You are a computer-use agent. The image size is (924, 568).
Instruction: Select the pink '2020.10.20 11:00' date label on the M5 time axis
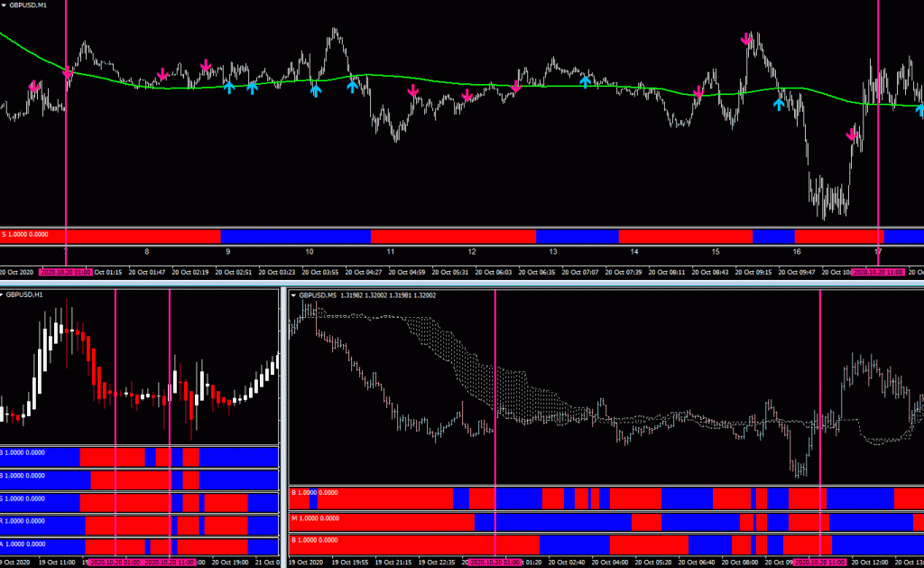pyautogui.click(x=819, y=563)
